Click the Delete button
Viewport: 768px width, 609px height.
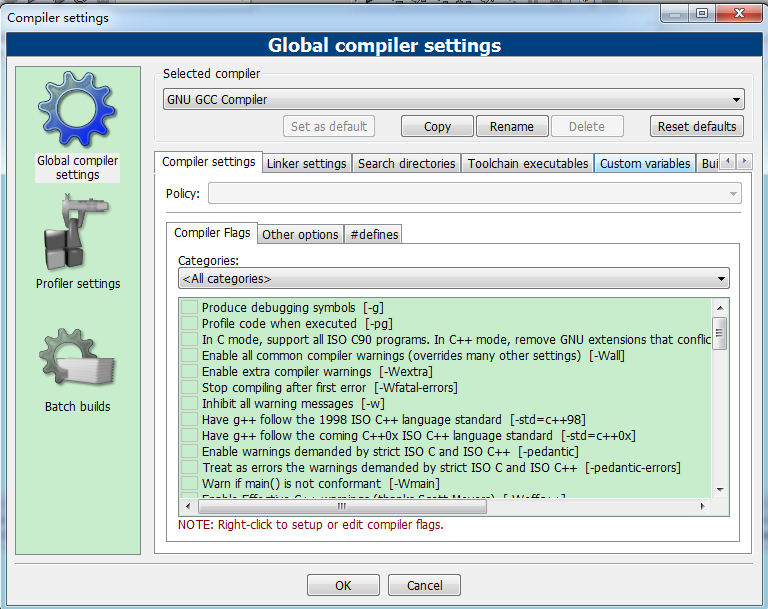(587, 126)
